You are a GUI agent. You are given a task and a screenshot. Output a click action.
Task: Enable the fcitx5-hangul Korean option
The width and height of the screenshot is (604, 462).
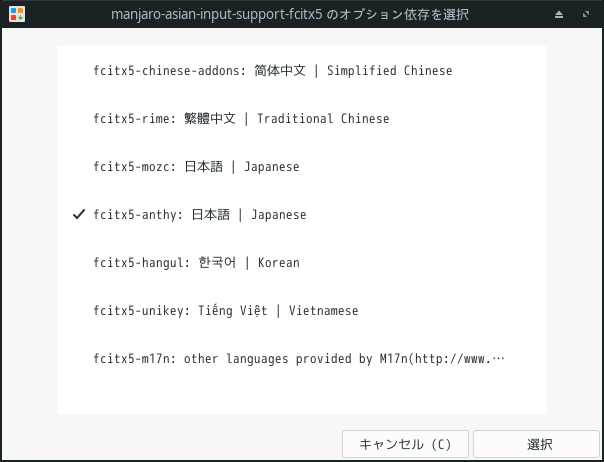(x=302, y=262)
